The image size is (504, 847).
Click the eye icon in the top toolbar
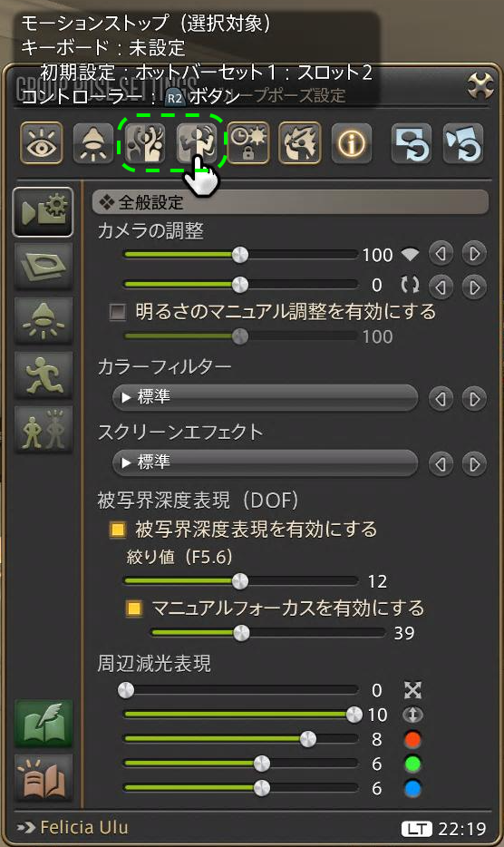pyautogui.click(x=42, y=143)
